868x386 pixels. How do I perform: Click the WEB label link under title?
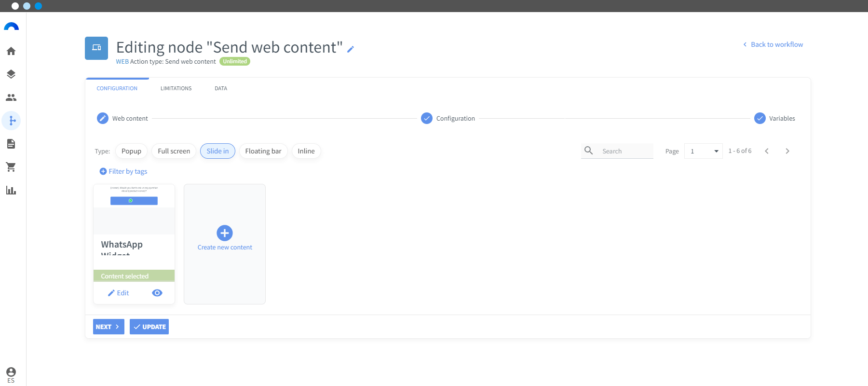(122, 62)
